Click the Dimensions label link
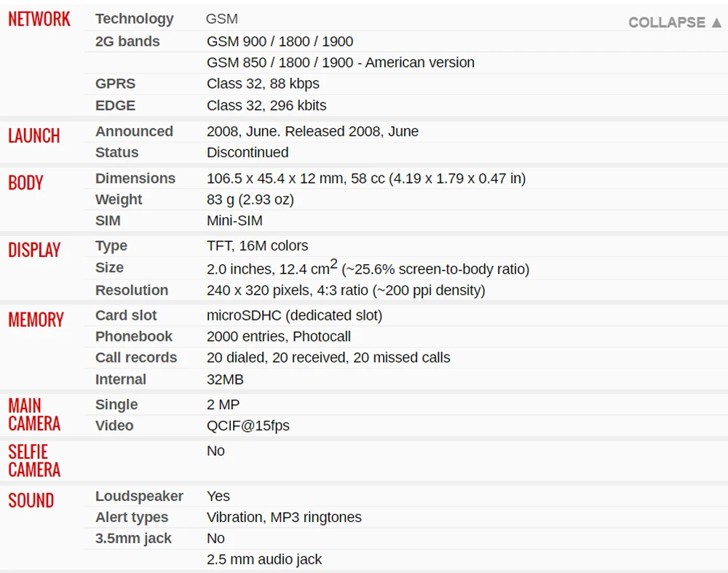This screenshot has width=728, height=573. (x=135, y=178)
